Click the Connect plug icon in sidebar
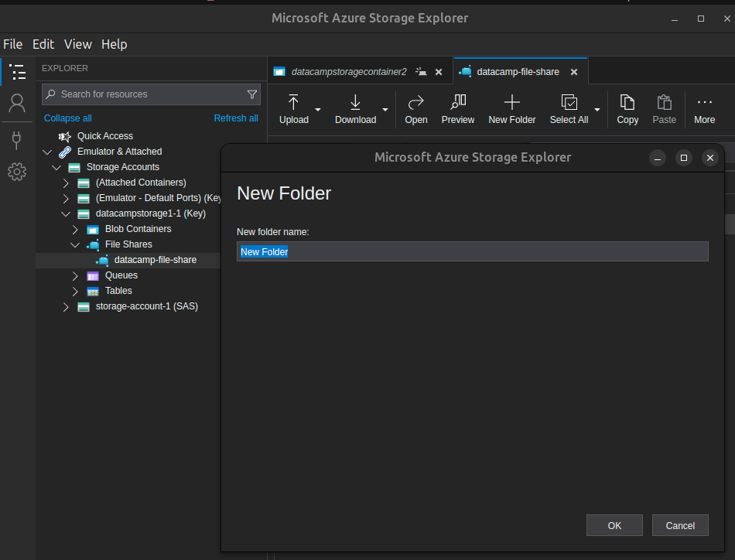This screenshot has height=560, width=735. 17,140
